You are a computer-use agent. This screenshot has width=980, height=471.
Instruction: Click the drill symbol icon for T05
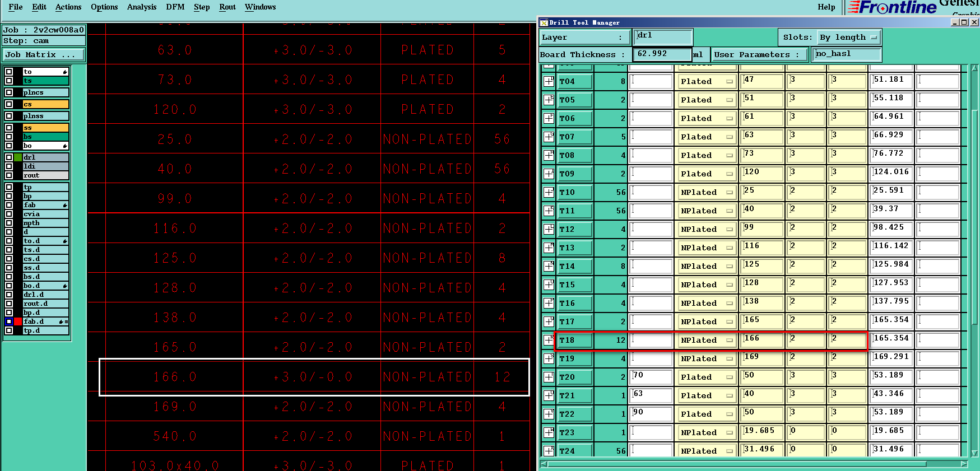pyautogui.click(x=549, y=100)
